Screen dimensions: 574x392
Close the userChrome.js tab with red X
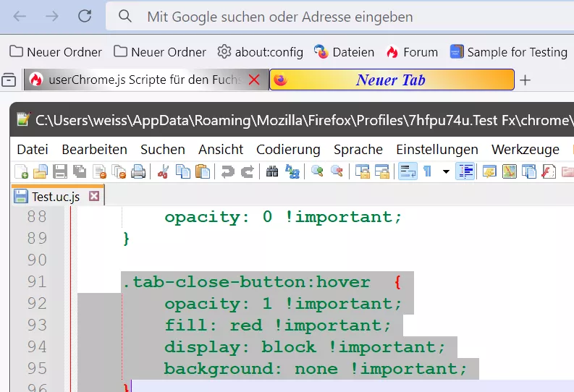tap(254, 80)
